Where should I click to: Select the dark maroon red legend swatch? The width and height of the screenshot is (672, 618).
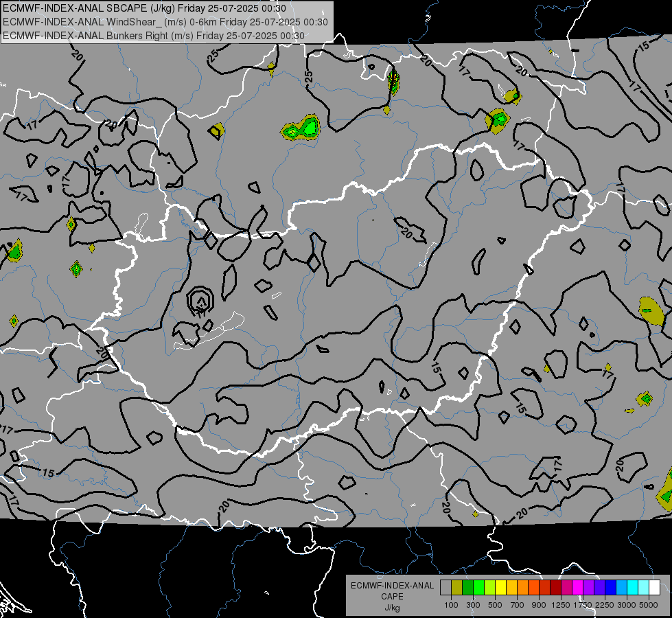(x=556, y=588)
